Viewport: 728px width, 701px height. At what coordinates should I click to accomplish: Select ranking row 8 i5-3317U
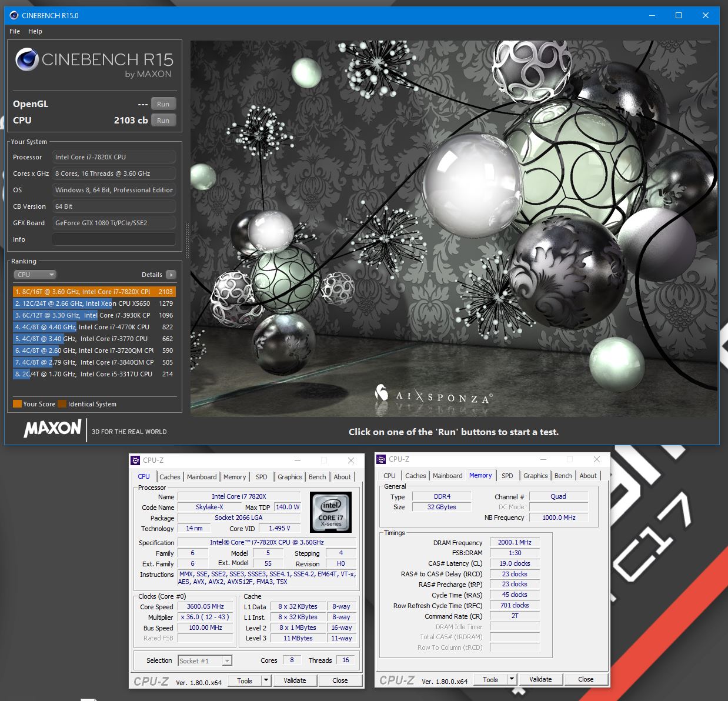point(94,374)
